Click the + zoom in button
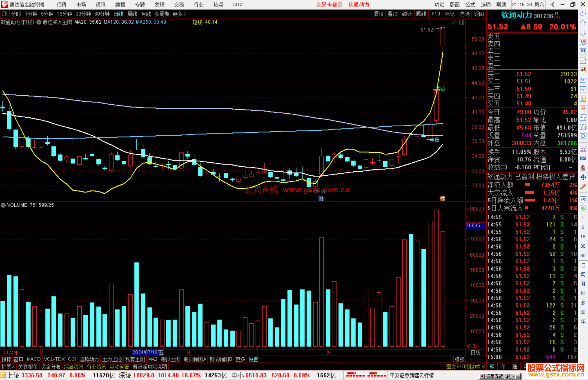588x380 pixels. pos(471,360)
